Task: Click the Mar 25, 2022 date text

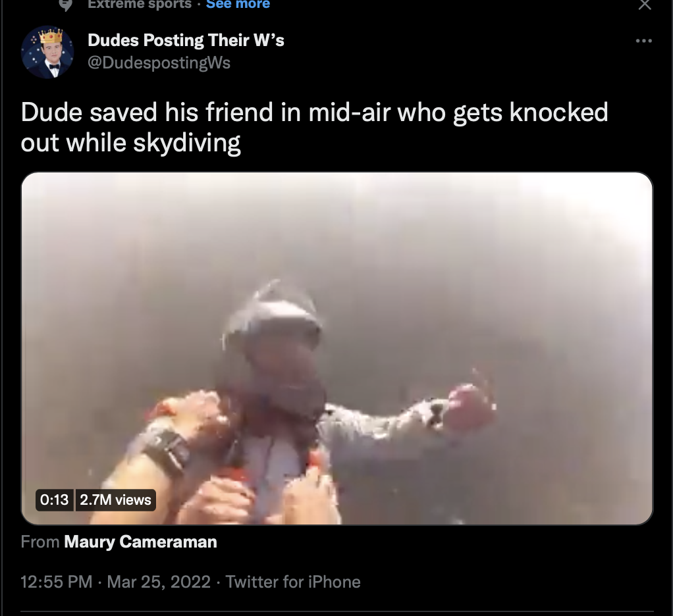Action: tap(159, 582)
